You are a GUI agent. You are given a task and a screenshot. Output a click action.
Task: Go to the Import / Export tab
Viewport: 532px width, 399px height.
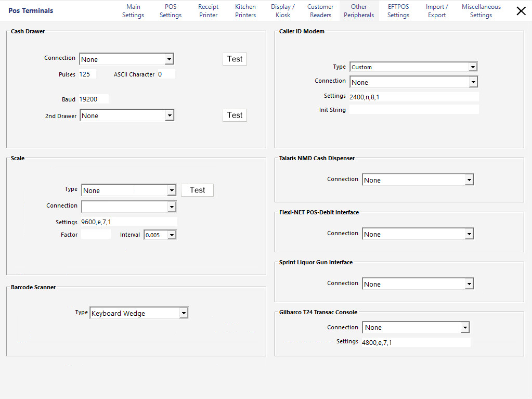(436, 10)
